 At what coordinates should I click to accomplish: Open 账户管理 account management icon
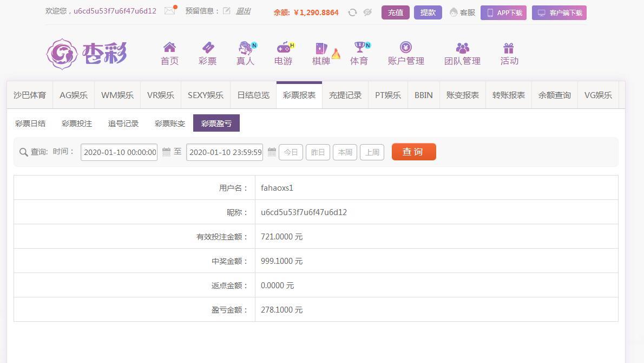[x=406, y=48]
